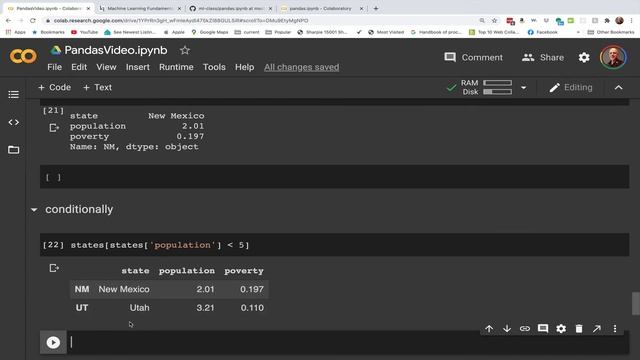
Task: Open the Insert menu
Action: 138,67
